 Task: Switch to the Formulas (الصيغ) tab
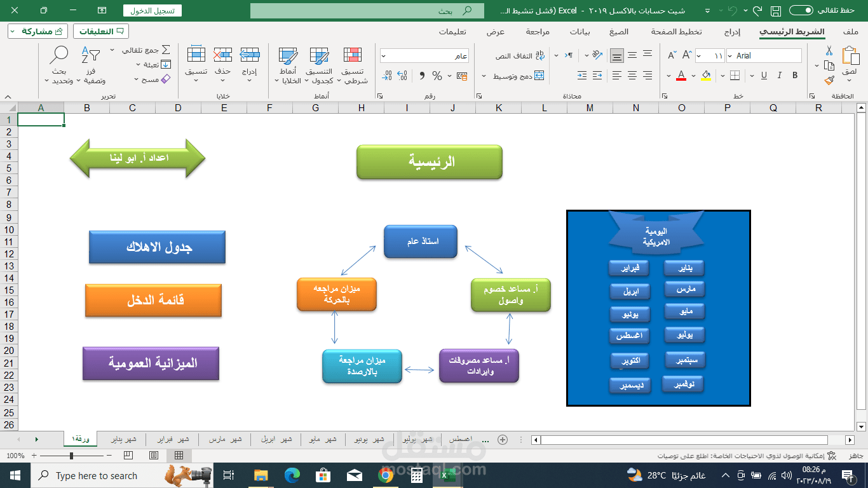618,31
